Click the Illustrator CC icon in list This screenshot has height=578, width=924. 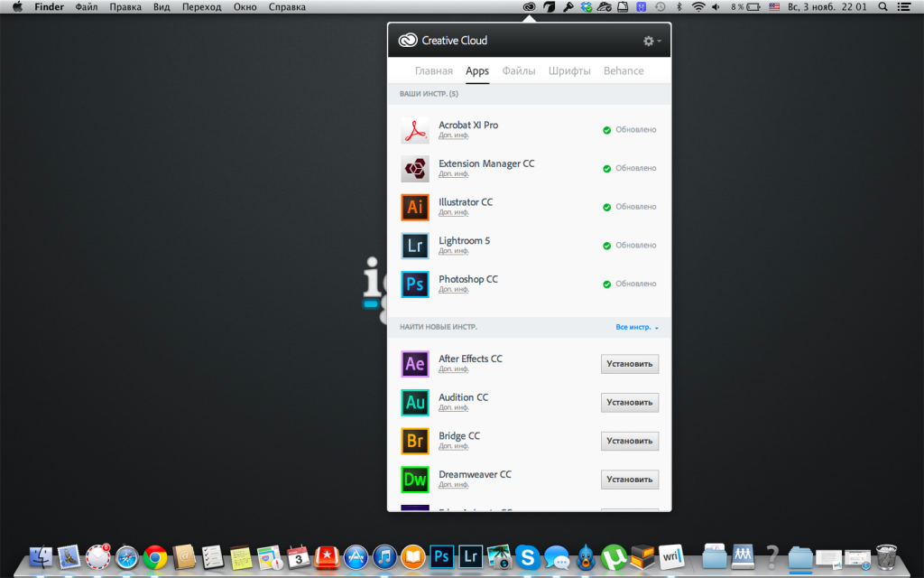click(415, 207)
